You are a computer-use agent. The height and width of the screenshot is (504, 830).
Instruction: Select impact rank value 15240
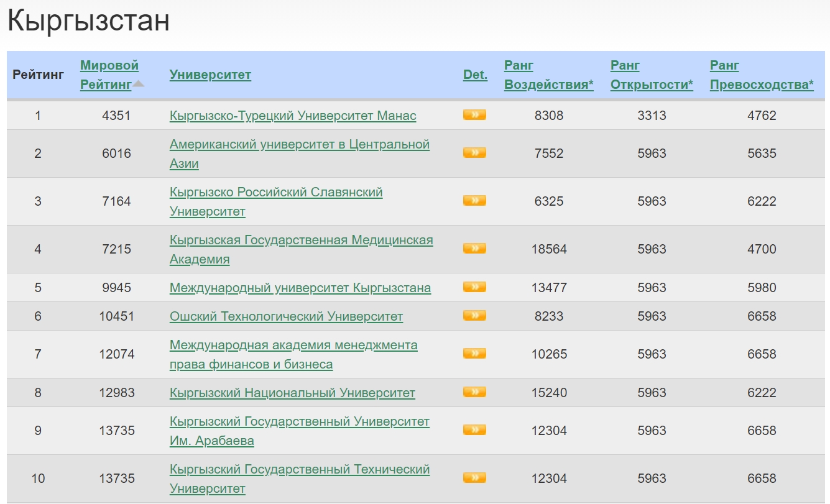pyautogui.click(x=549, y=393)
